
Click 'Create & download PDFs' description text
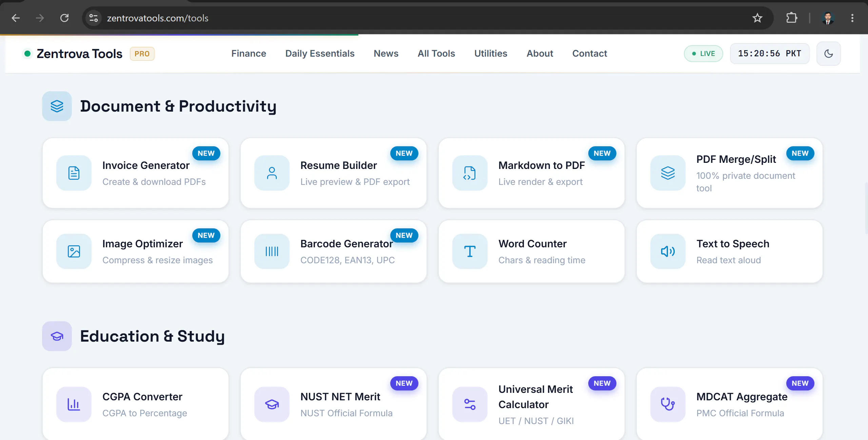154,182
